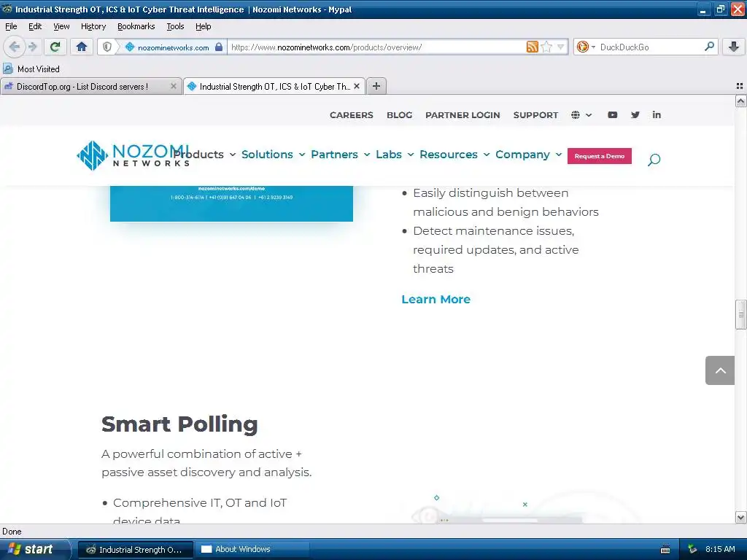Open the Tools menu
Screen dimensions: 747x560
point(175,26)
